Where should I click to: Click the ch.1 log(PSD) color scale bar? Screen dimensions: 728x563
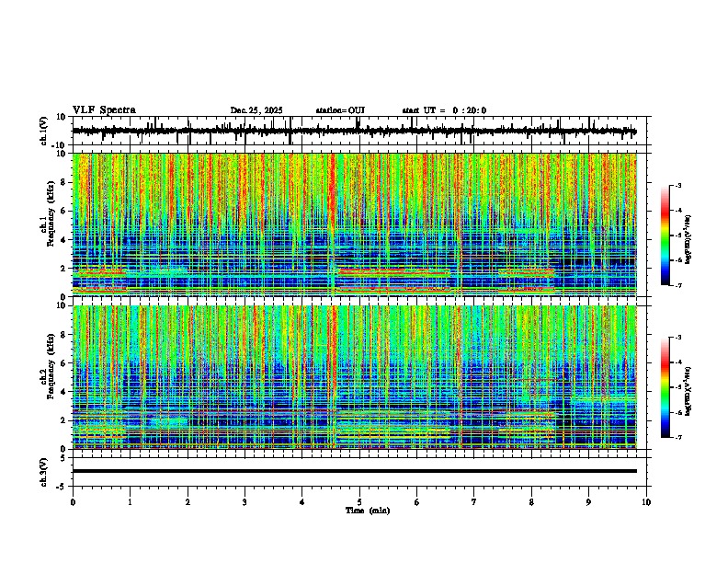click(665, 236)
